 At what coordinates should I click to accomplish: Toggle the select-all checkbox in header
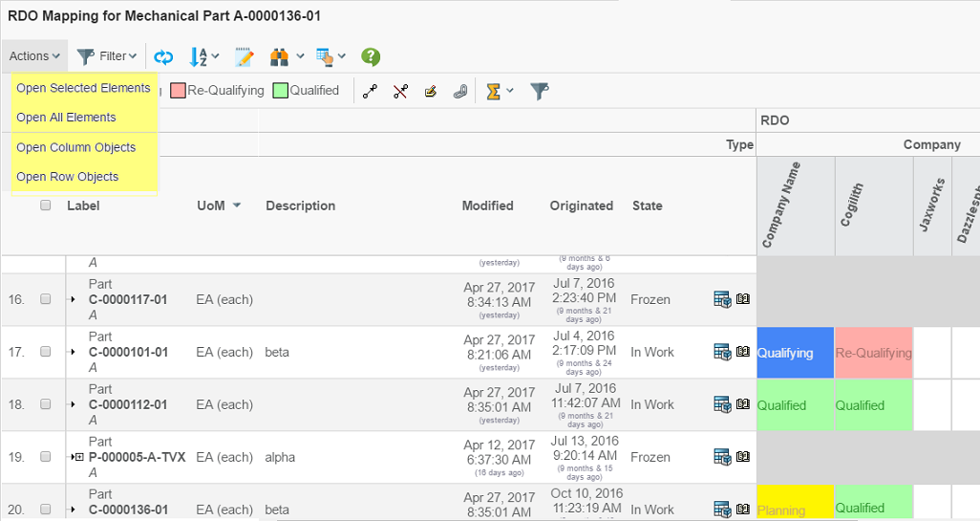(45, 206)
